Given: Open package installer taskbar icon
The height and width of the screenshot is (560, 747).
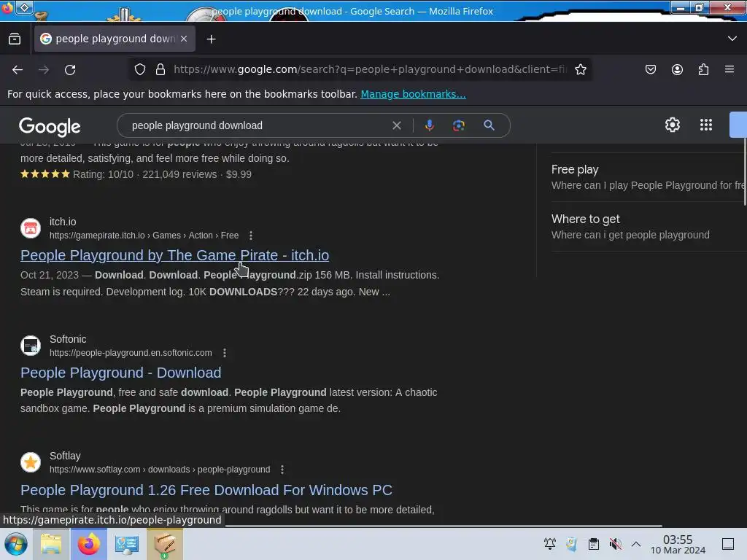Looking at the screenshot, I should point(164,544).
